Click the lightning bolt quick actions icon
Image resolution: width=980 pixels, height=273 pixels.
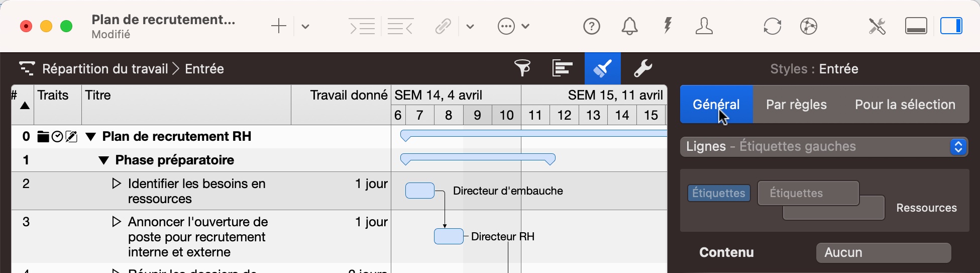point(668,26)
